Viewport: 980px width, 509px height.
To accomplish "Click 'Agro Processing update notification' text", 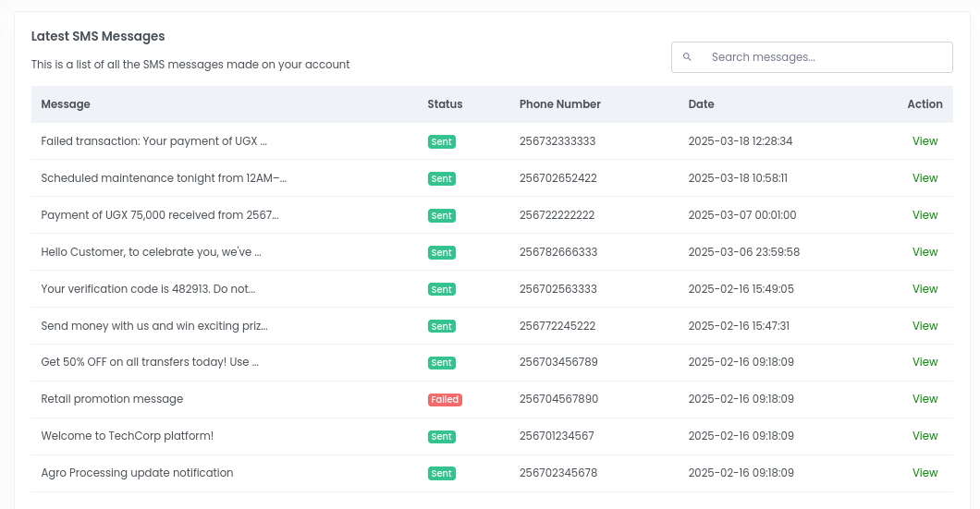I will point(137,472).
